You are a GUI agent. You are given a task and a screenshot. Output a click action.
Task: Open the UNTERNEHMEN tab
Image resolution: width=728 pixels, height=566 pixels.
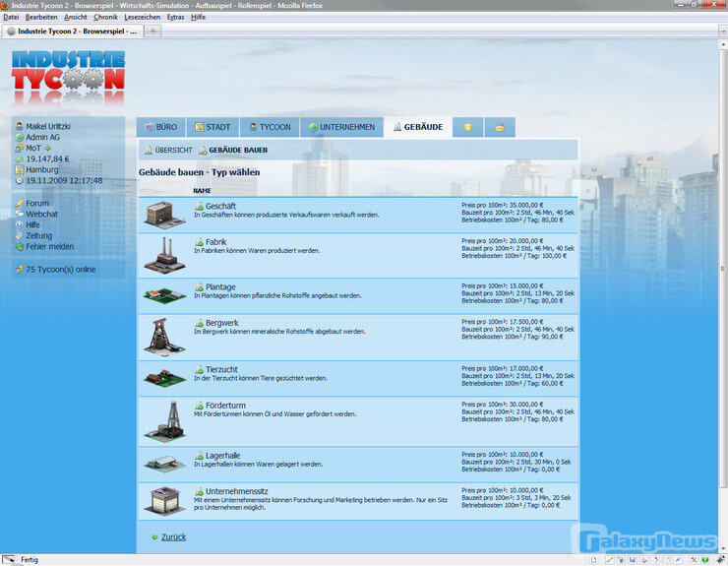pyautogui.click(x=341, y=127)
